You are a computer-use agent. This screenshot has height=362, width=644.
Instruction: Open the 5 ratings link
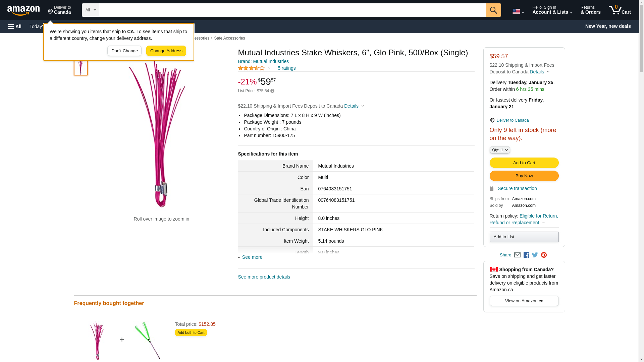coord(286,68)
